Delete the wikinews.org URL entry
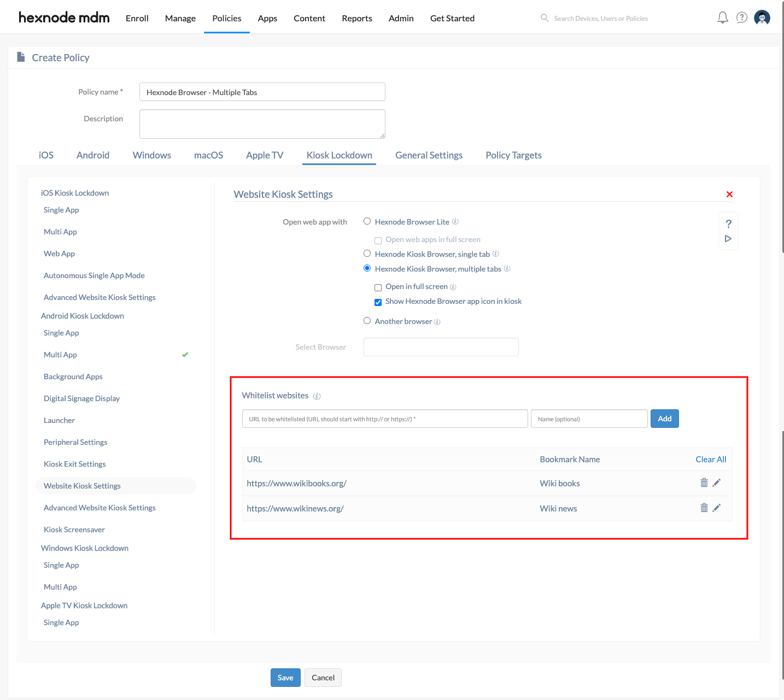The image size is (784, 700). (704, 508)
